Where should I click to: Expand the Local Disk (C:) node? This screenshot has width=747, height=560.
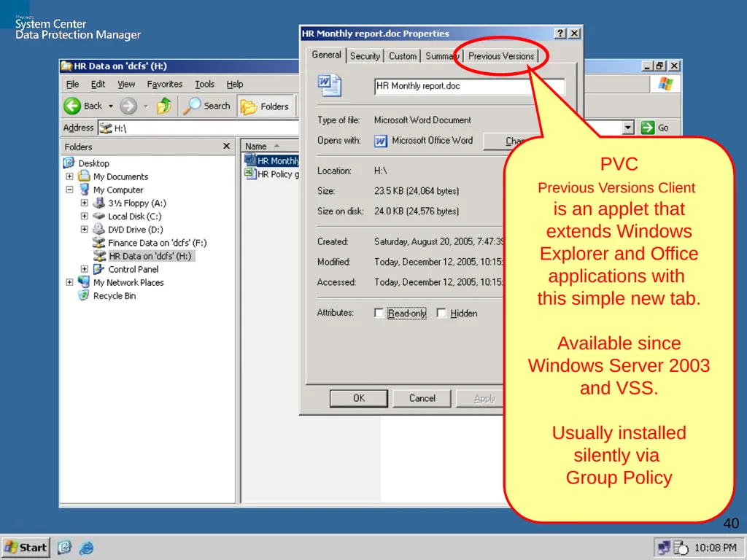pos(85,216)
